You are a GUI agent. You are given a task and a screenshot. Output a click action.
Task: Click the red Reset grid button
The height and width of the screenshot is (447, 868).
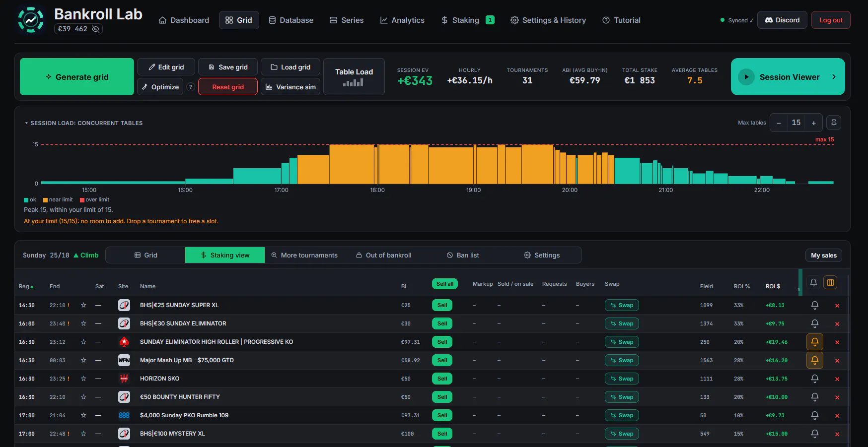228,87
